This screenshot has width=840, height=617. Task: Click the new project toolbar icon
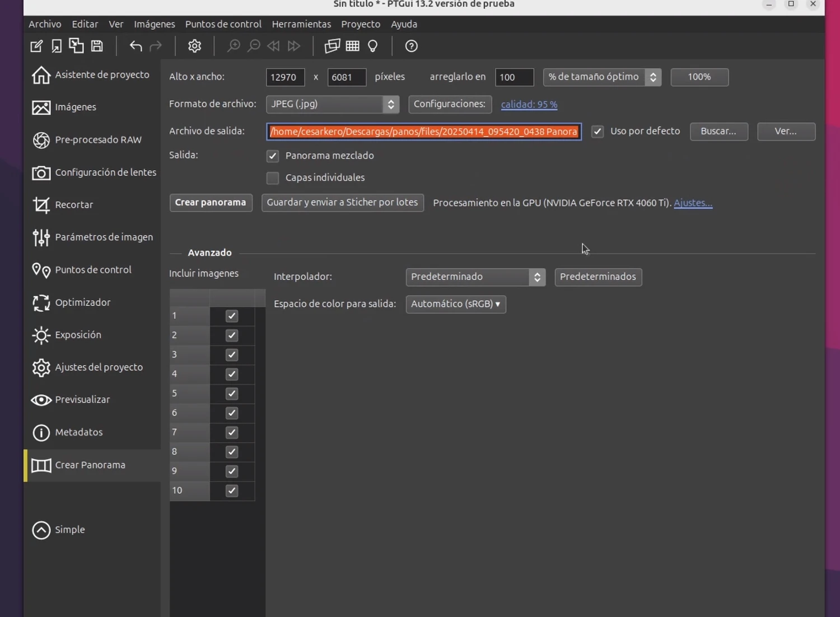36,46
